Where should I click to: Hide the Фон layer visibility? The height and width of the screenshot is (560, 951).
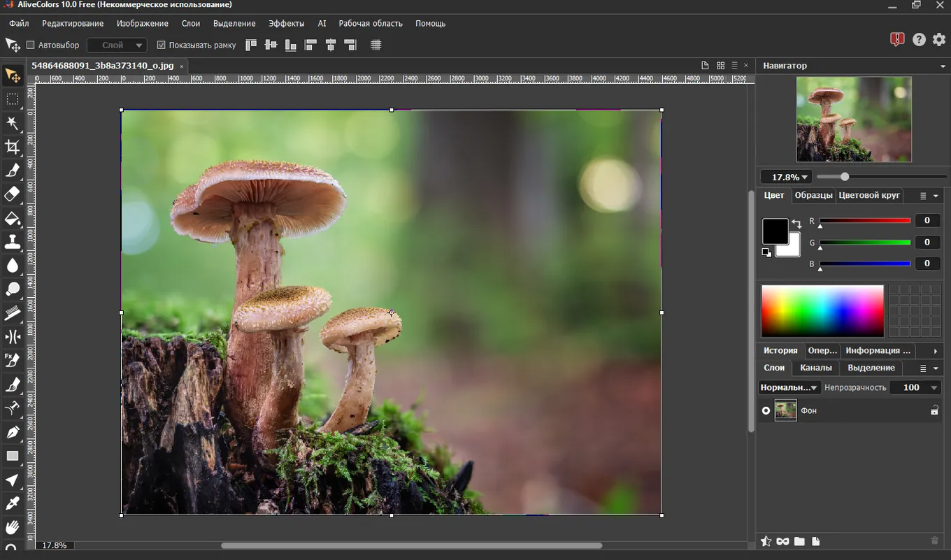(x=766, y=411)
